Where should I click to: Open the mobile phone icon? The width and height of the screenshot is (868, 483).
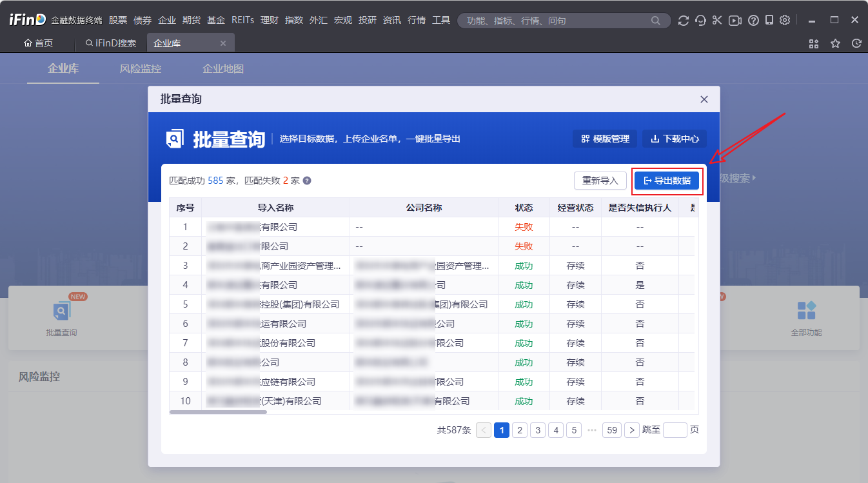point(769,21)
